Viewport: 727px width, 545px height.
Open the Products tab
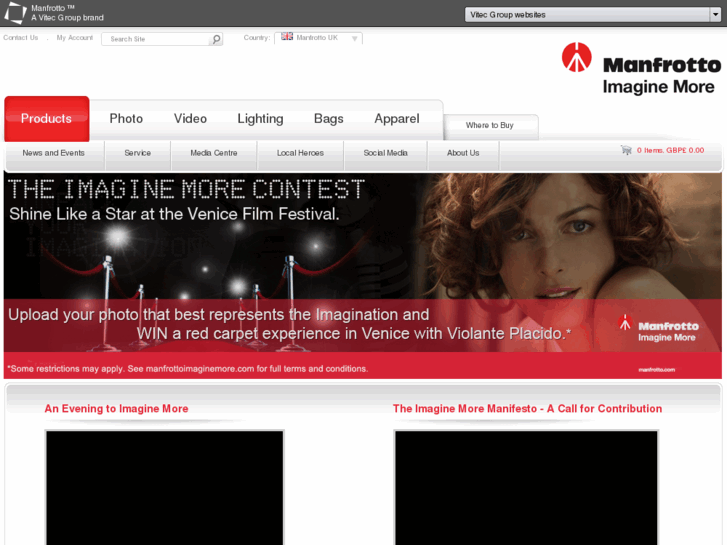point(46,119)
